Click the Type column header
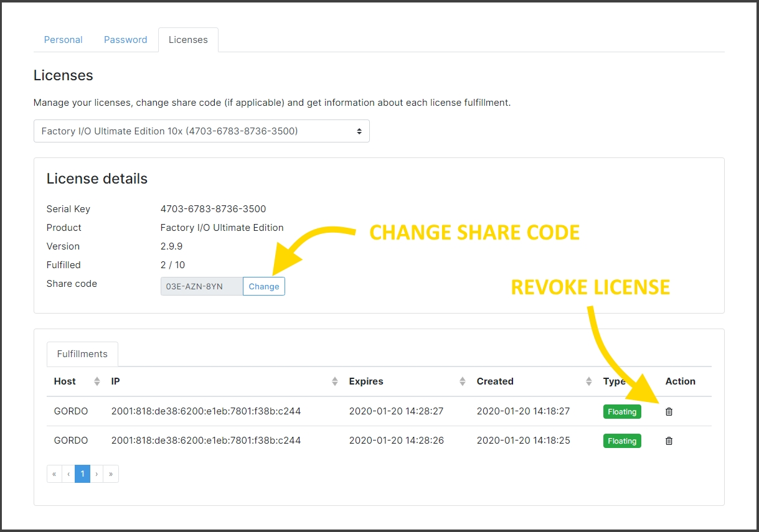The height and width of the screenshot is (532, 759). [615, 381]
